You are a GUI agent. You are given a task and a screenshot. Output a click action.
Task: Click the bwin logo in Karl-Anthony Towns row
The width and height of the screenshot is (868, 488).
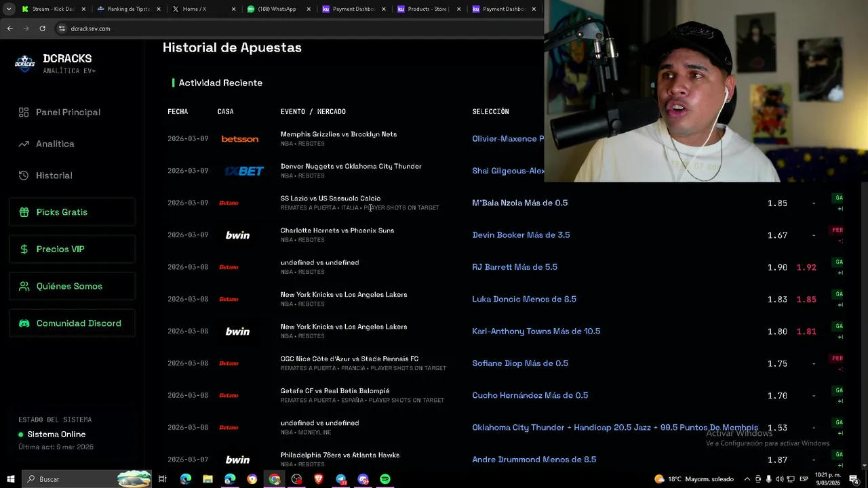[x=237, y=331]
